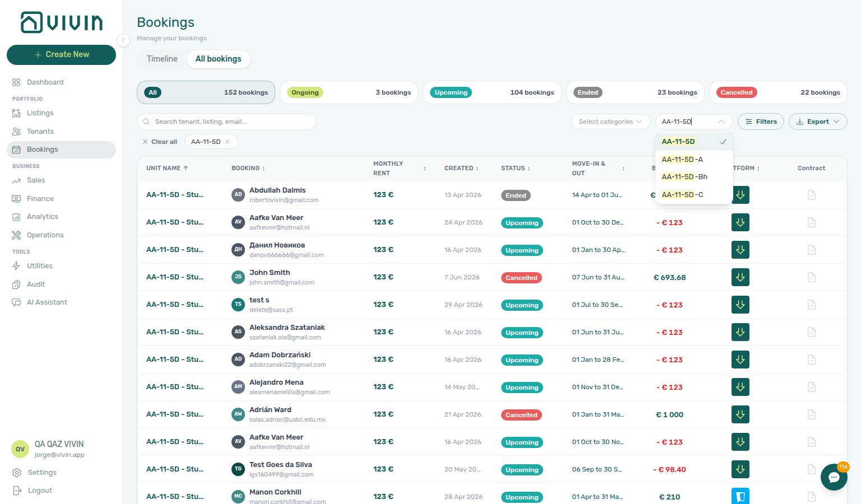This screenshot has width=861, height=504.
Task: Sort by Unit Name column
Action: click(167, 168)
